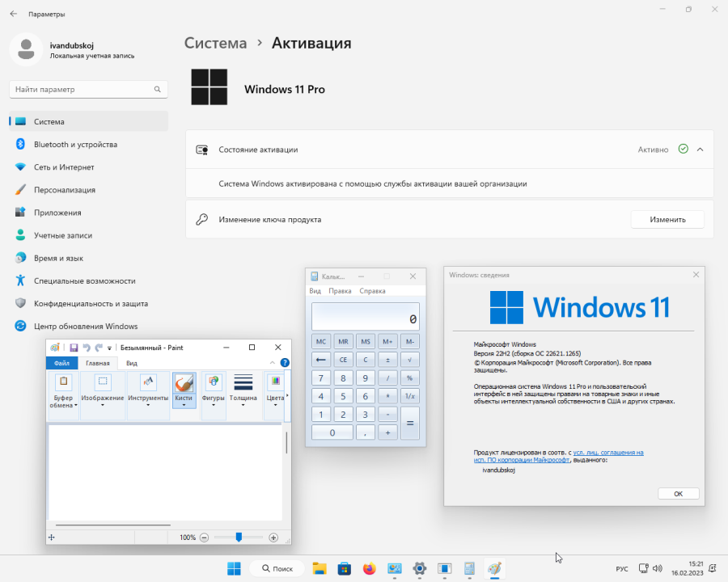728x582 pixels.
Task: Adjust the Paint zoom slider
Action: point(239,537)
